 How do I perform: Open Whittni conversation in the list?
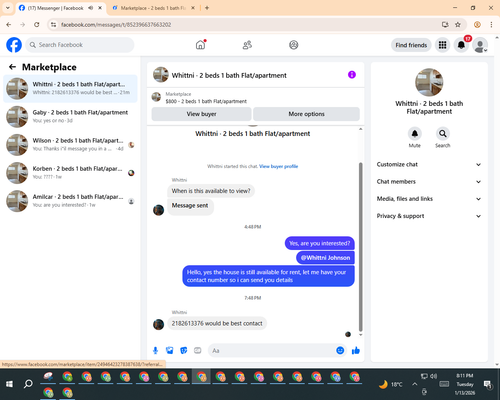point(70,88)
